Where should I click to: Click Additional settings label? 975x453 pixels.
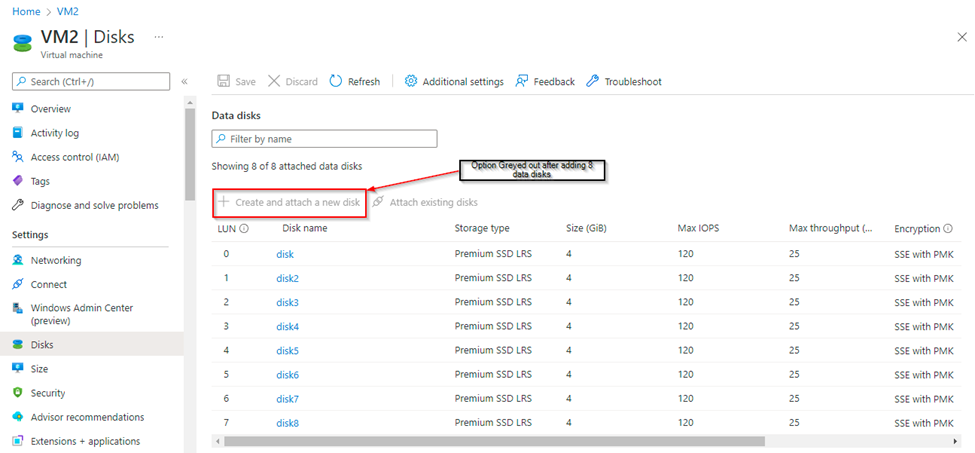(463, 81)
